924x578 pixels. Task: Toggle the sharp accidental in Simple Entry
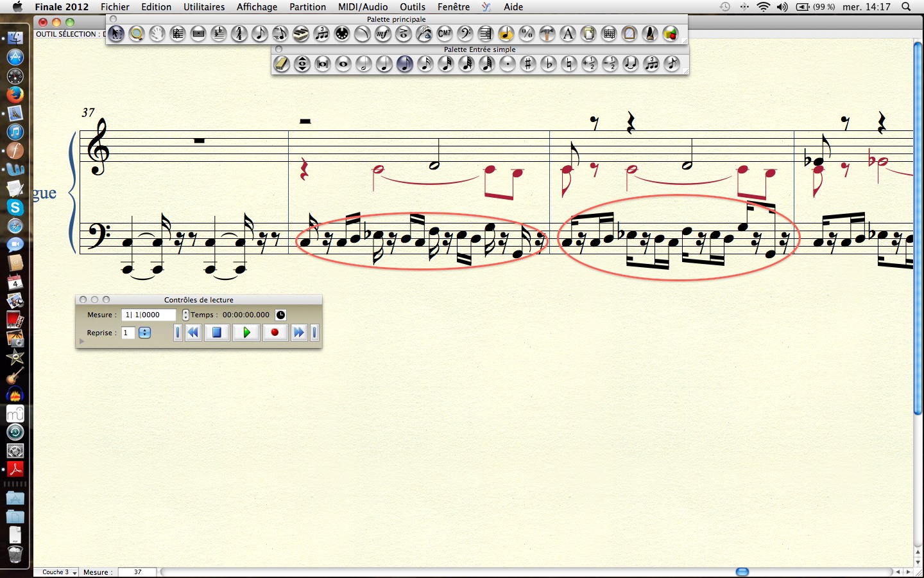click(528, 64)
